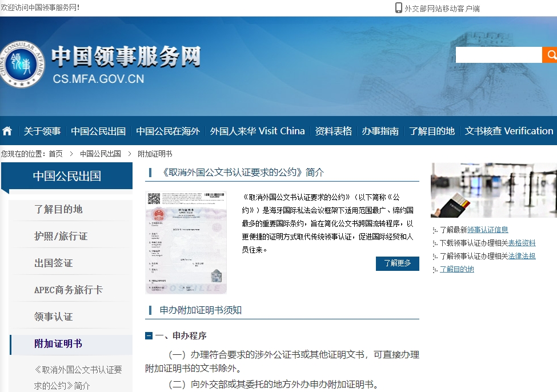Viewport: 557px width, 392px height.
Task: Open the 领事认证信息 link
Action: pyautogui.click(x=487, y=230)
